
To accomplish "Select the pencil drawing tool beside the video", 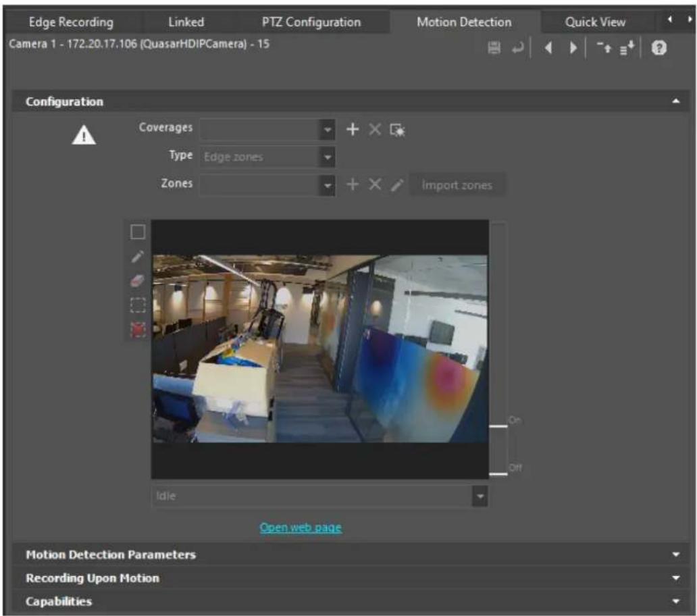I will tap(138, 257).
